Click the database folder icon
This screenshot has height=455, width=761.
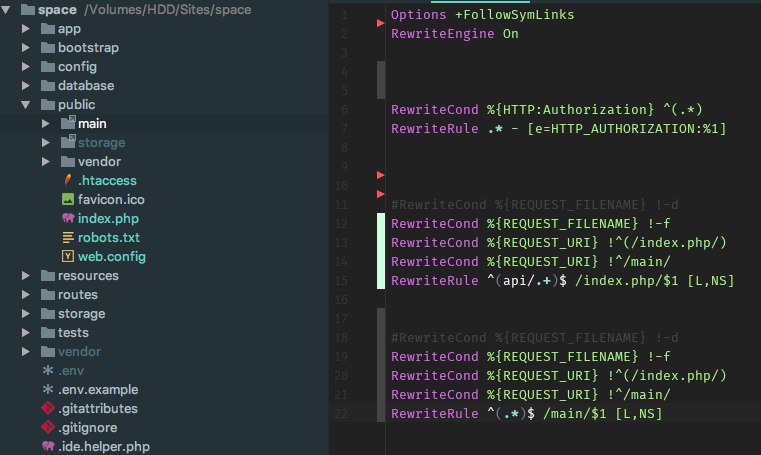(48, 85)
